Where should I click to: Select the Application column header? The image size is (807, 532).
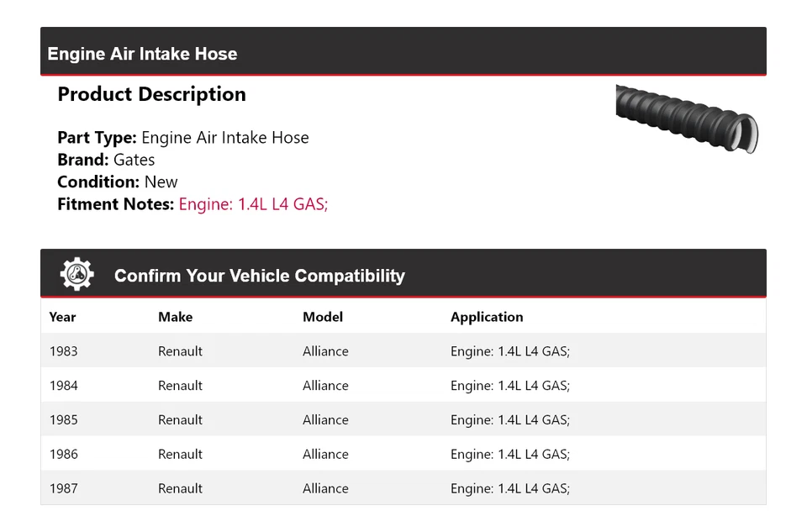[487, 317]
